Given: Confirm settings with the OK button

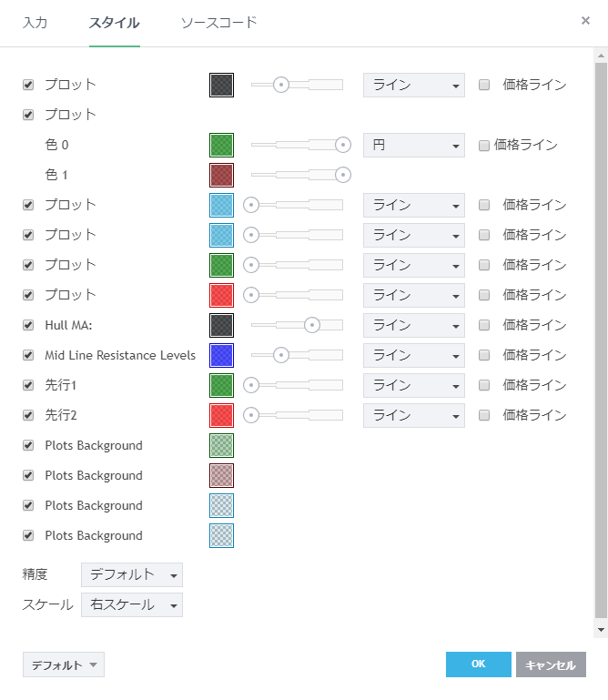Looking at the screenshot, I should coord(478,664).
